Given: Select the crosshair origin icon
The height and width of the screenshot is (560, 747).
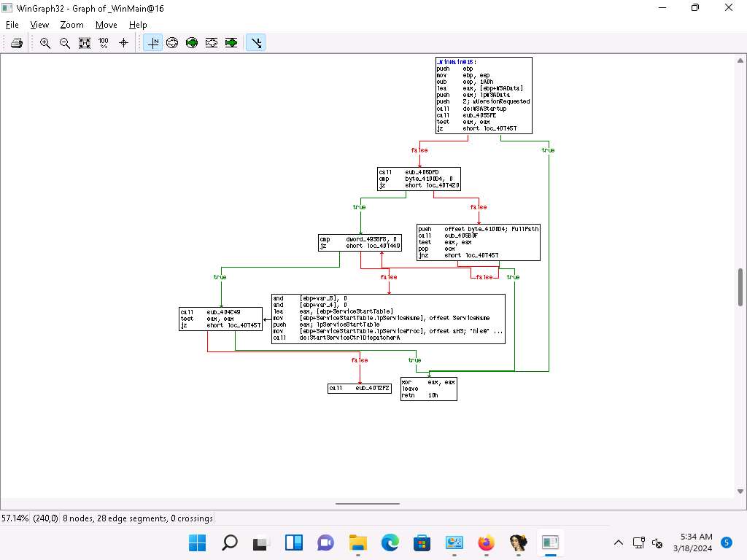Looking at the screenshot, I should click(123, 43).
